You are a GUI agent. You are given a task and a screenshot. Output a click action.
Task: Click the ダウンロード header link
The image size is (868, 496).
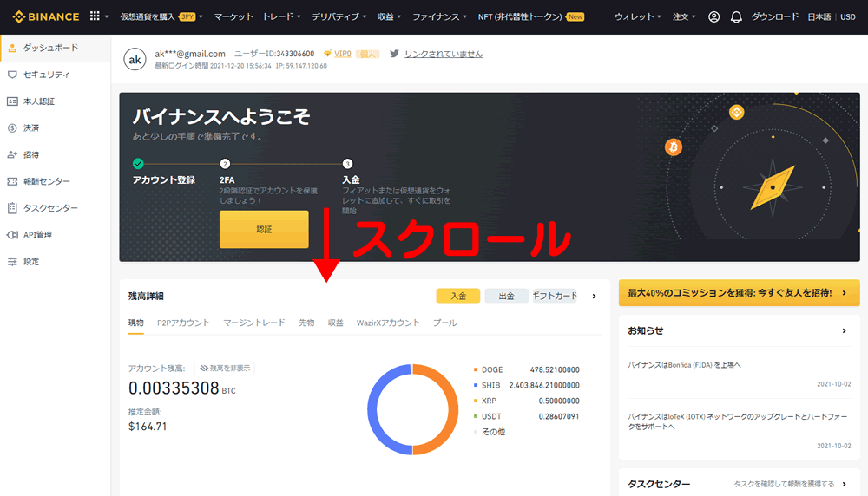coord(775,16)
